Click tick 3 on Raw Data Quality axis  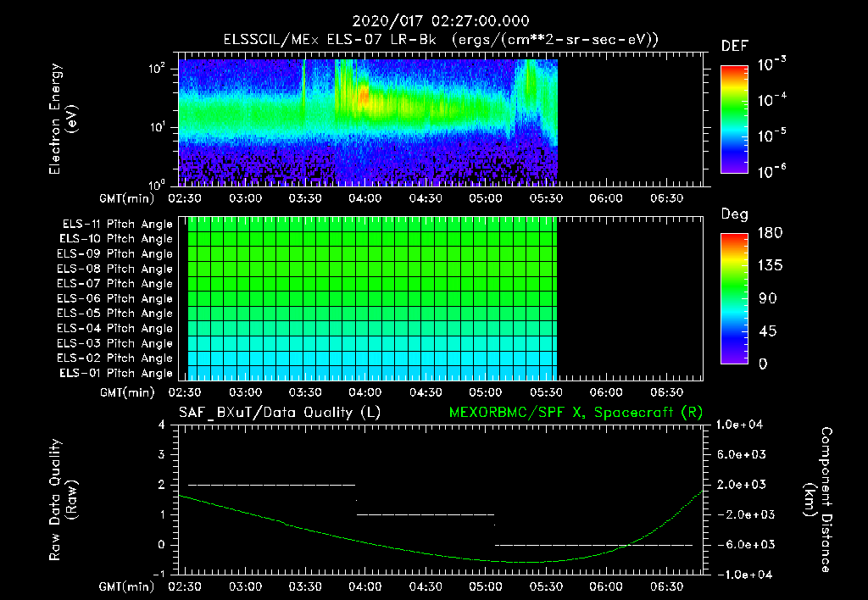162,455
